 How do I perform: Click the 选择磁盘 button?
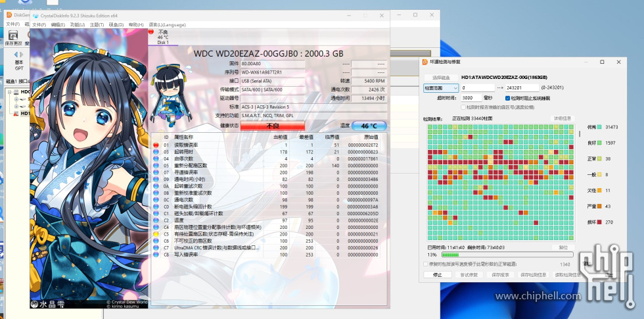click(441, 78)
